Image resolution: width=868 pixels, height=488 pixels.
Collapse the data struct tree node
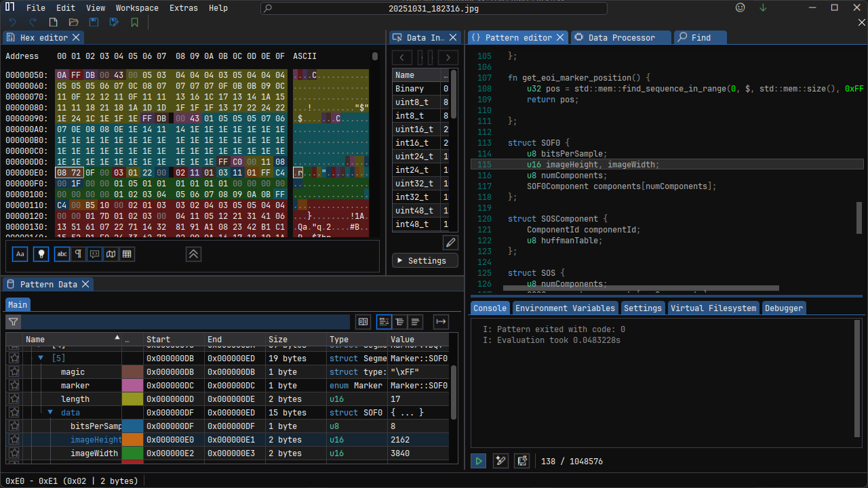pyautogui.click(x=50, y=413)
